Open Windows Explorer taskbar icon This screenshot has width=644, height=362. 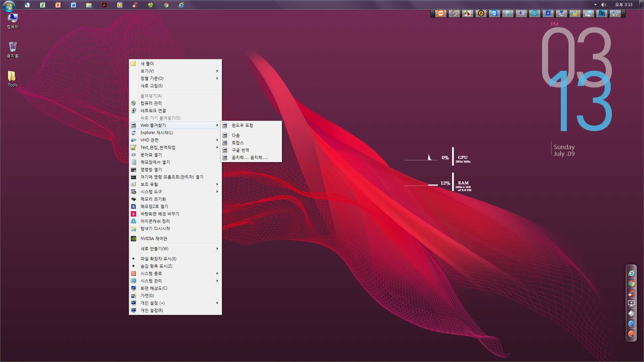(x=89, y=5)
